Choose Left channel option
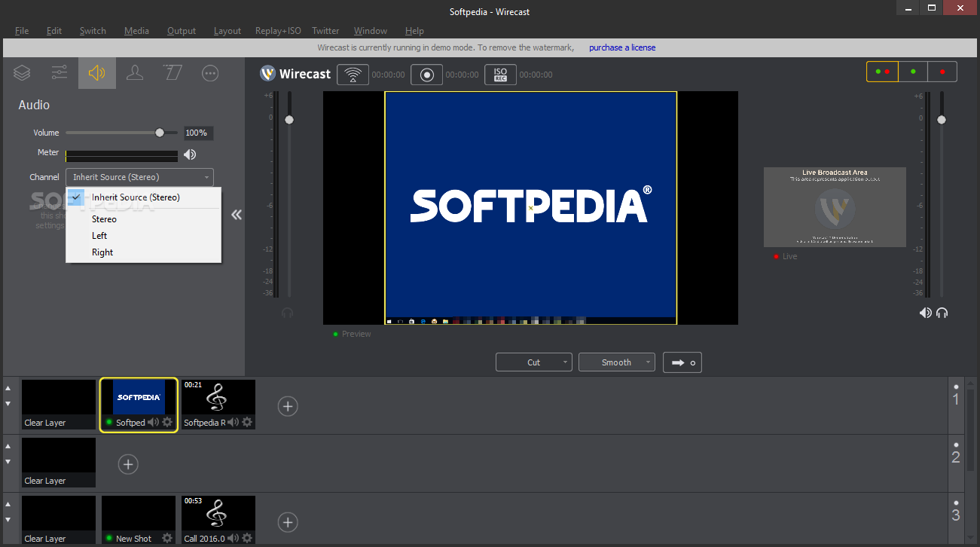This screenshot has width=980, height=547. pyautogui.click(x=144, y=236)
